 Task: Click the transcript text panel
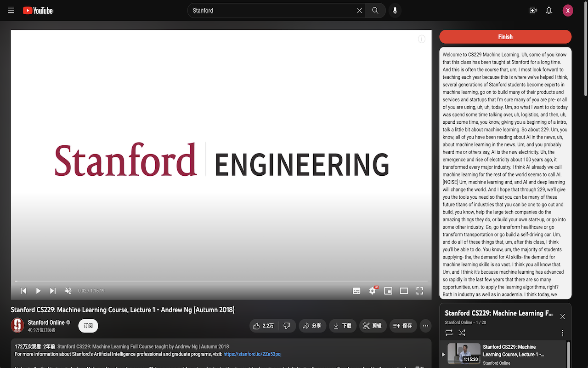(x=505, y=173)
